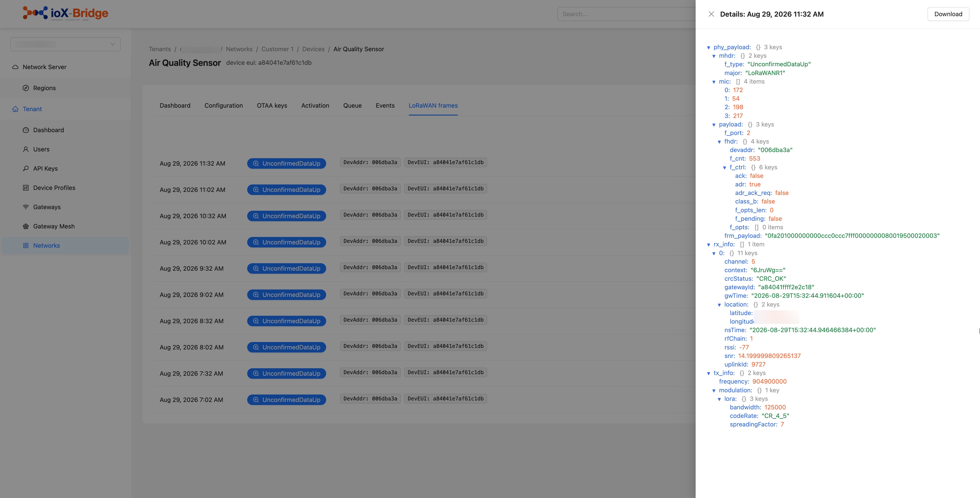Click the frequency value 904900000
The height and width of the screenshot is (498, 980).
pyautogui.click(x=769, y=382)
